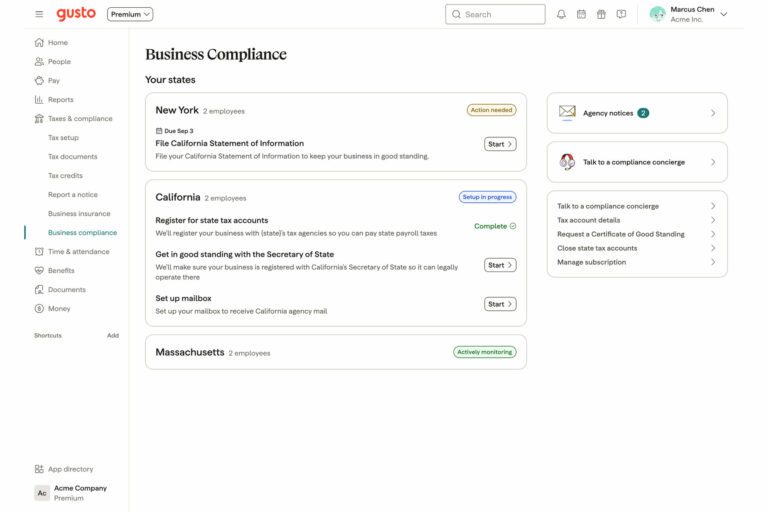
Task: Click the Reports chart icon
Action: [x=39, y=99]
